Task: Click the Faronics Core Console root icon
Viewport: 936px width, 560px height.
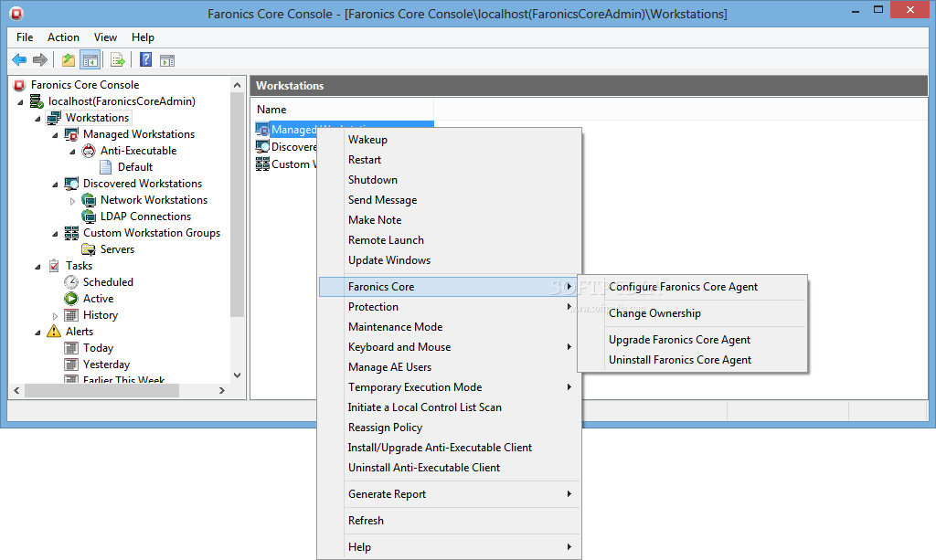Action: (20, 85)
